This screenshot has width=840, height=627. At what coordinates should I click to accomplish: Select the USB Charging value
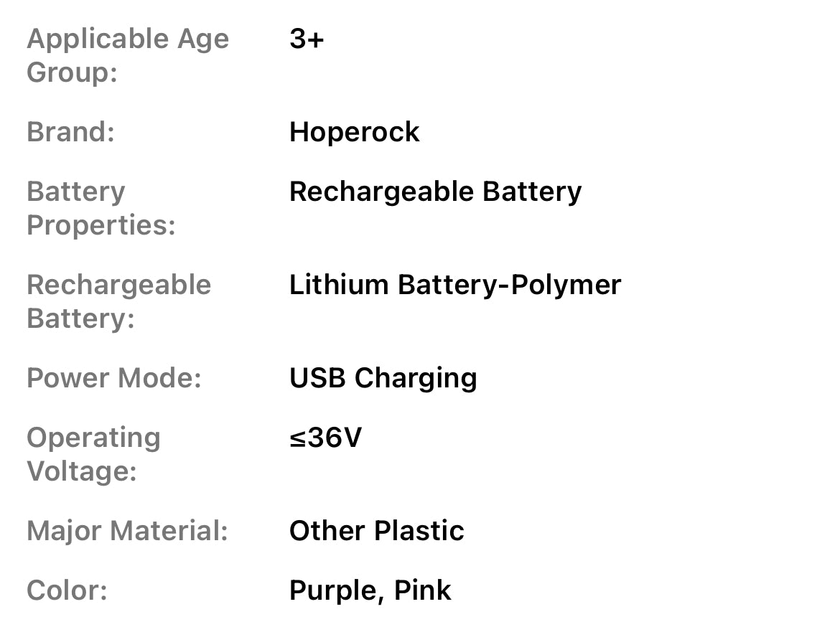pyautogui.click(x=383, y=378)
